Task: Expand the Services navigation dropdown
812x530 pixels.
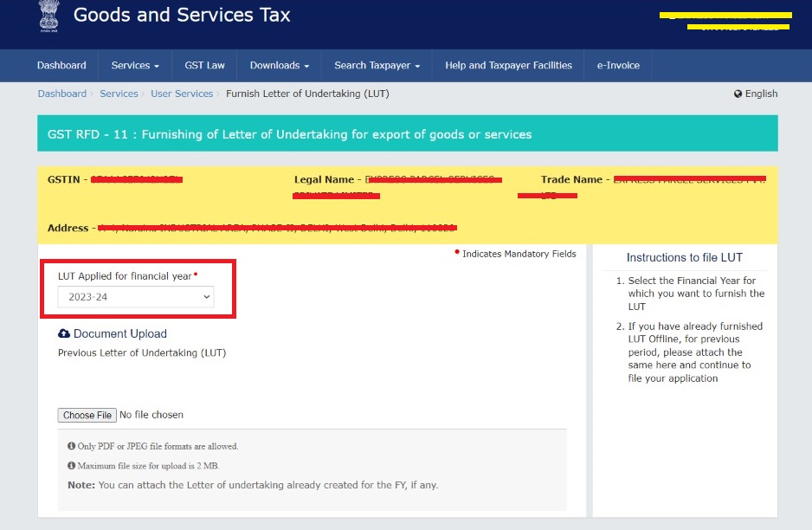Action: tap(135, 65)
